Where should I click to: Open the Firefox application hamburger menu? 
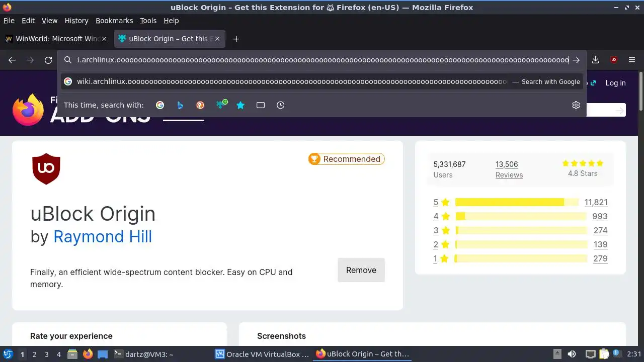(632, 60)
